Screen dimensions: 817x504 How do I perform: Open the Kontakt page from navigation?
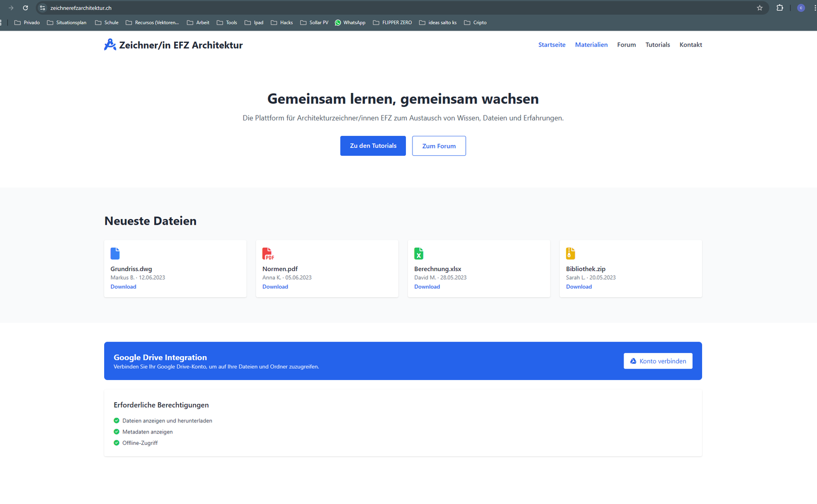coord(690,45)
